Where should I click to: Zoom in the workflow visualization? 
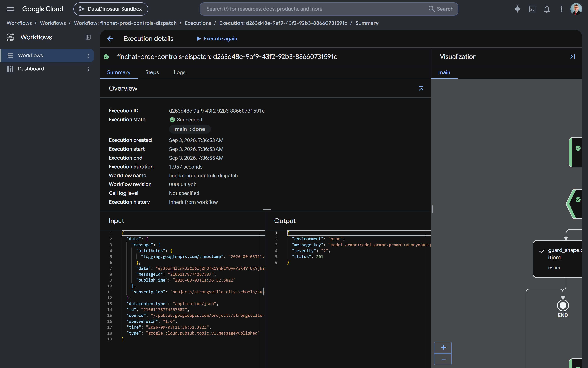[x=443, y=348]
